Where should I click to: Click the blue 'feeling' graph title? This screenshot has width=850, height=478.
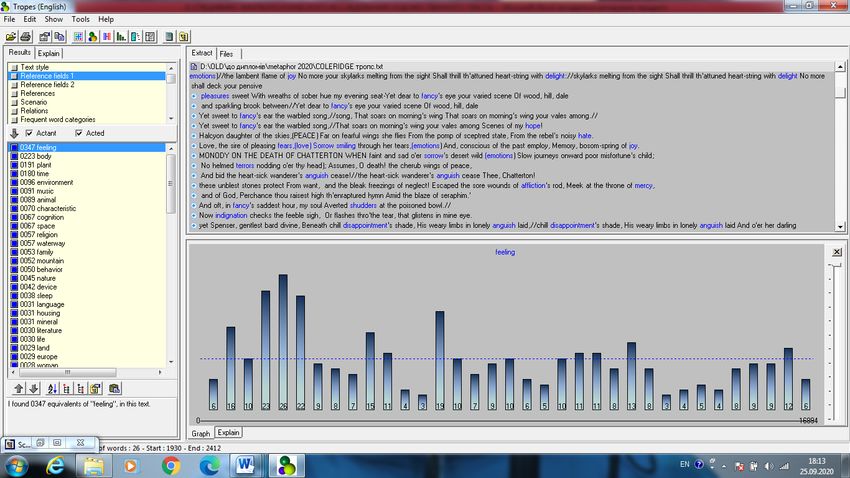coord(505,252)
